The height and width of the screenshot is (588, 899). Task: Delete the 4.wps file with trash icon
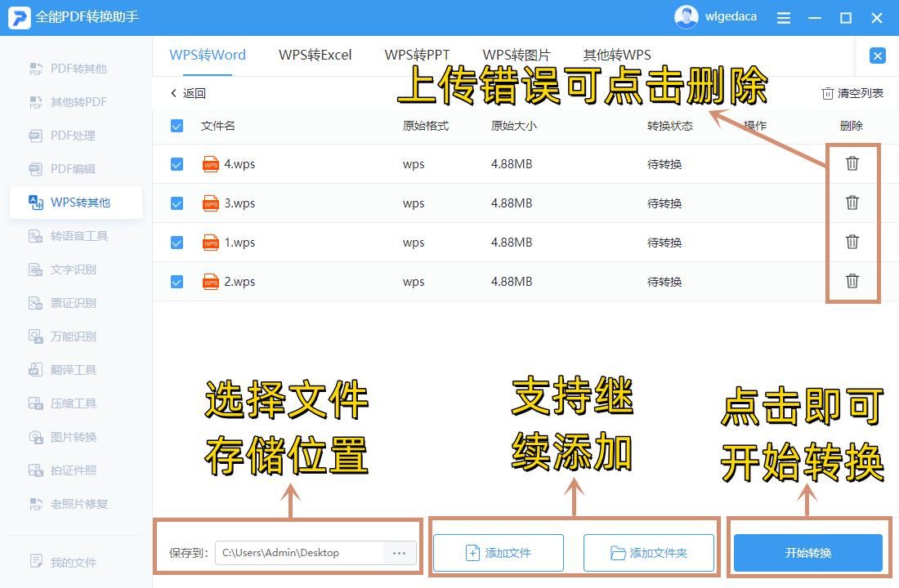click(852, 163)
